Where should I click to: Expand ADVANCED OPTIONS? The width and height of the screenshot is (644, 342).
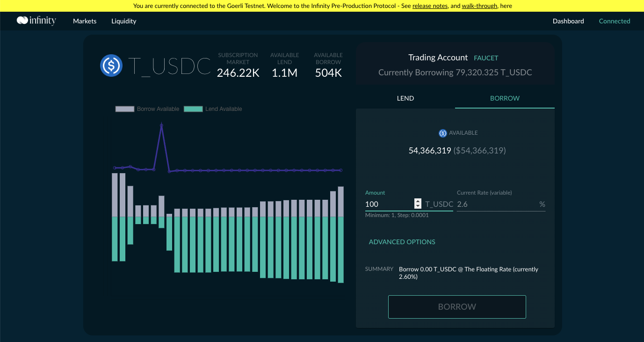tap(402, 242)
